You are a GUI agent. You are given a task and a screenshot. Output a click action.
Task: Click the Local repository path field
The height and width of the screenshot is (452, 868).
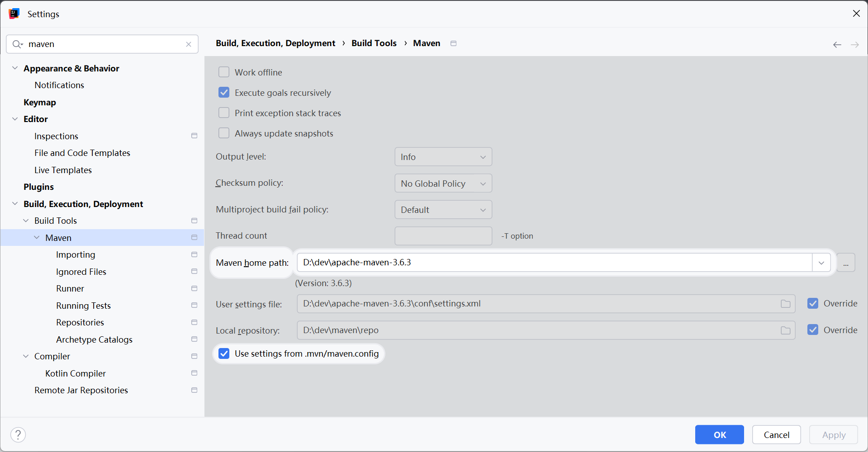546,330
